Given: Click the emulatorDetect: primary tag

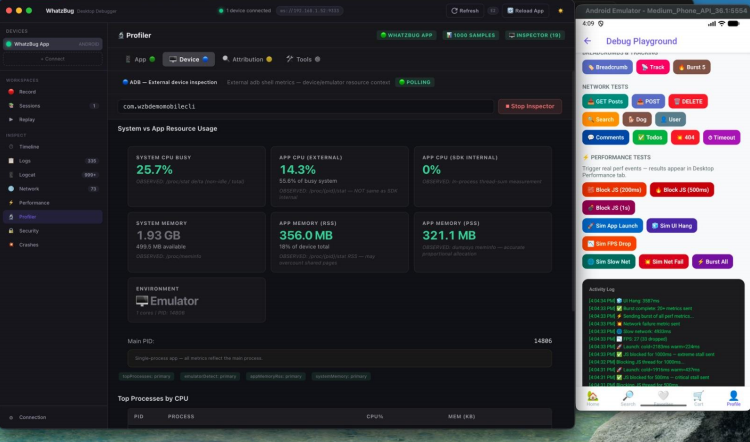Looking at the screenshot, I should [210, 376].
